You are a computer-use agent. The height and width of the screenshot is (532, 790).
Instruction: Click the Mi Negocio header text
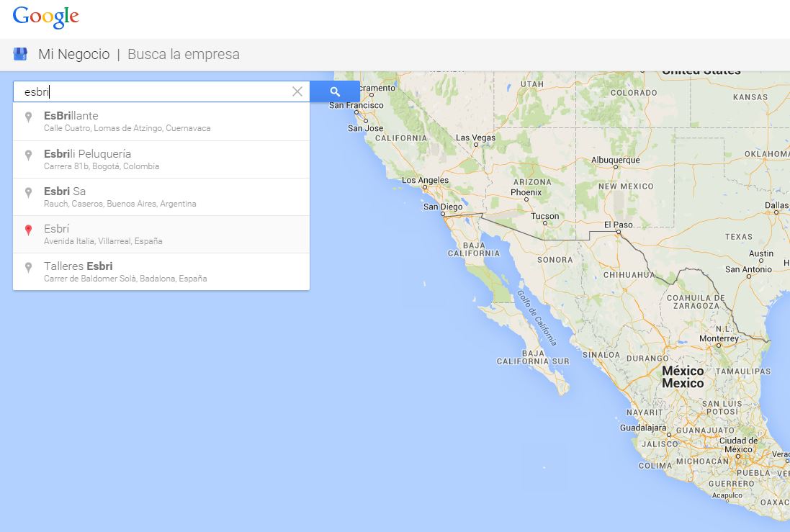[74, 54]
